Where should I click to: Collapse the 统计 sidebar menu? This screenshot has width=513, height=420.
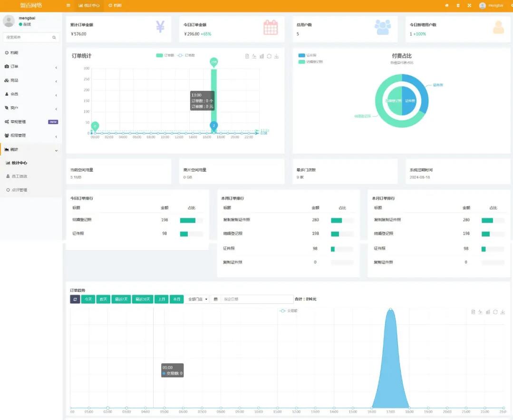click(x=31, y=149)
